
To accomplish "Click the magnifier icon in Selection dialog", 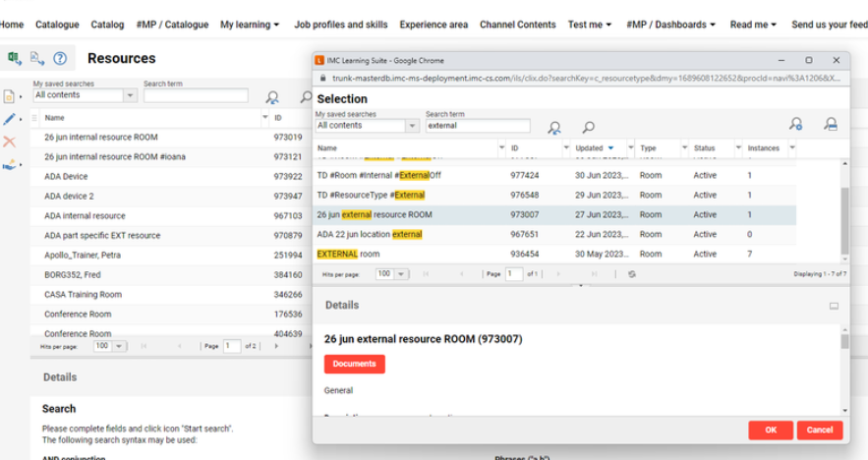I will [x=589, y=128].
